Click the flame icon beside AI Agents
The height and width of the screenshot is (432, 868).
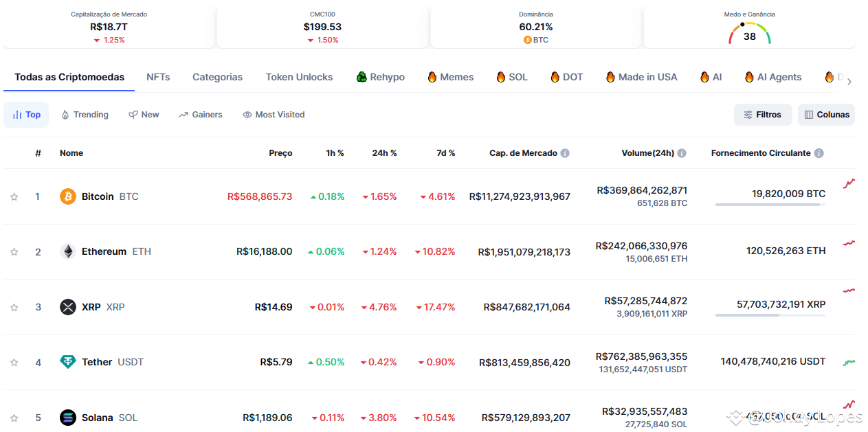(x=749, y=77)
